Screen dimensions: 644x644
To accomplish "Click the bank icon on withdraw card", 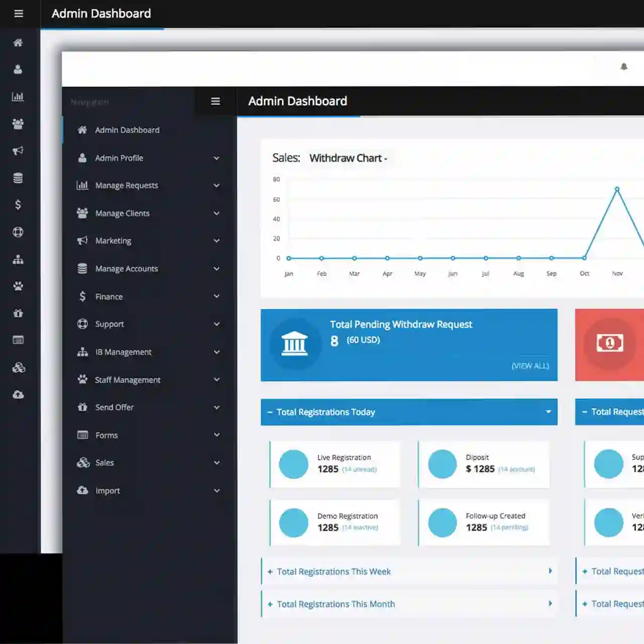I will tap(295, 344).
